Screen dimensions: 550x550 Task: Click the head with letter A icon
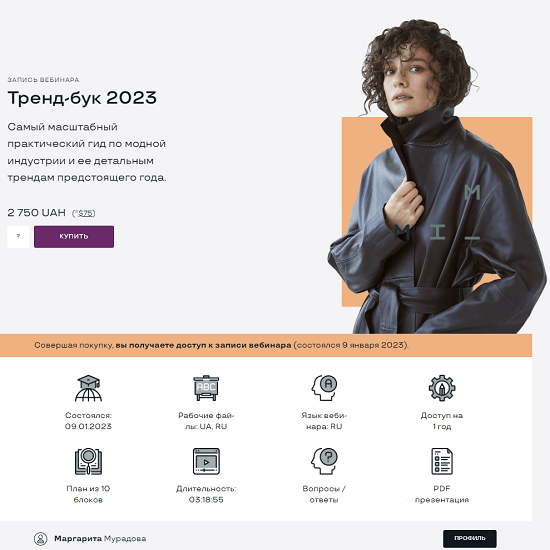point(324,388)
